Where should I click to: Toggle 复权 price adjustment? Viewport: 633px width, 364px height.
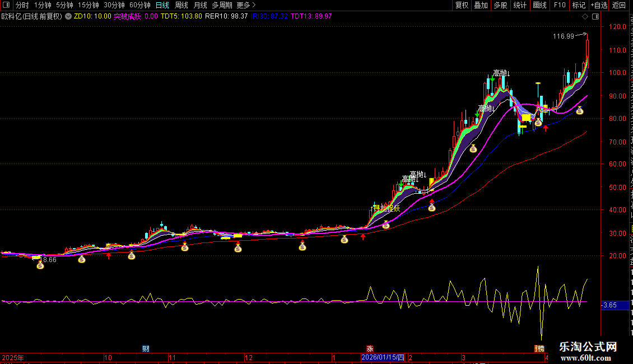pos(462,5)
